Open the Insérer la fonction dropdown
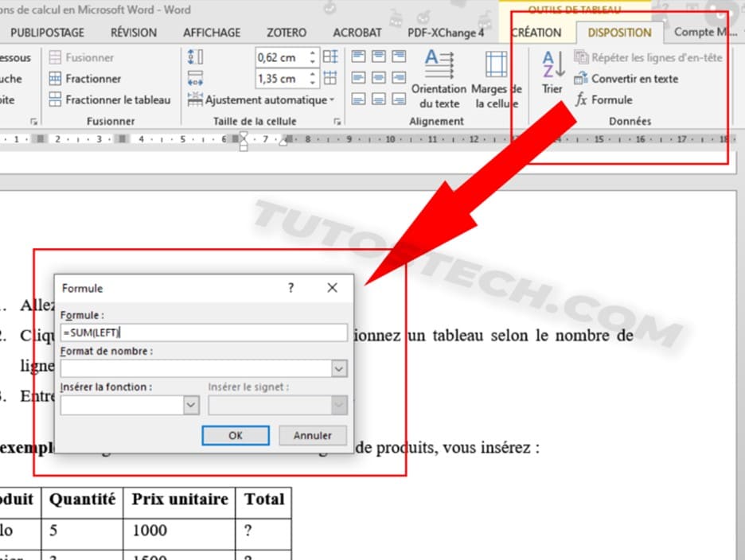Screen dimensions: 745x560 pyautogui.click(x=189, y=405)
